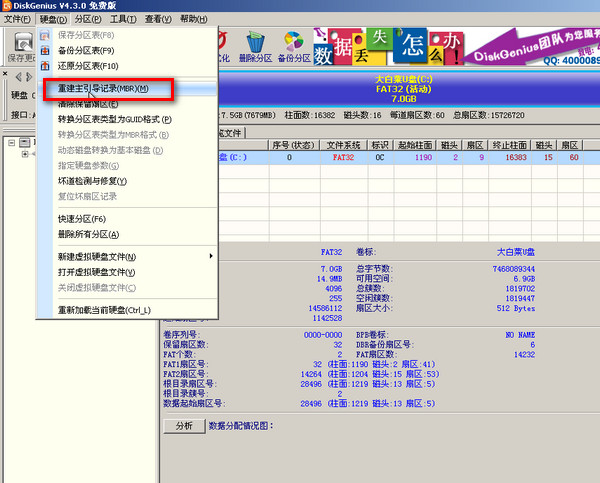The height and width of the screenshot is (483, 600).
Task: Click end cylinder value 16383
Action: pyautogui.click(x=516, y=157)
